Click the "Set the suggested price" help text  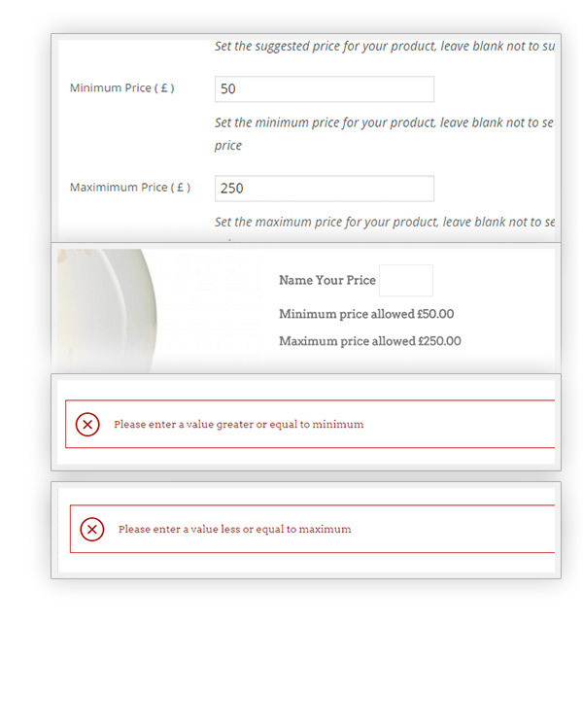(384, 46)
